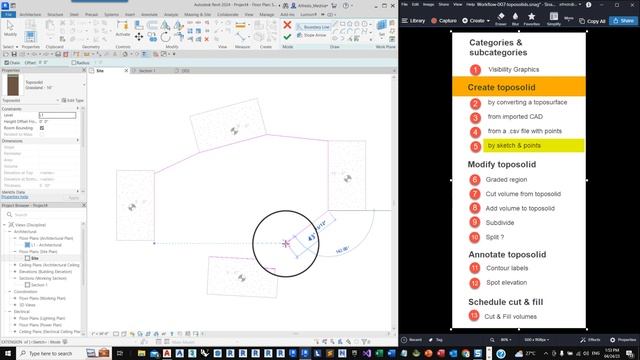Screen dimensions: 640x360
Task: Switch to the Collaborate ribbon tab
Action: point(228,14)
